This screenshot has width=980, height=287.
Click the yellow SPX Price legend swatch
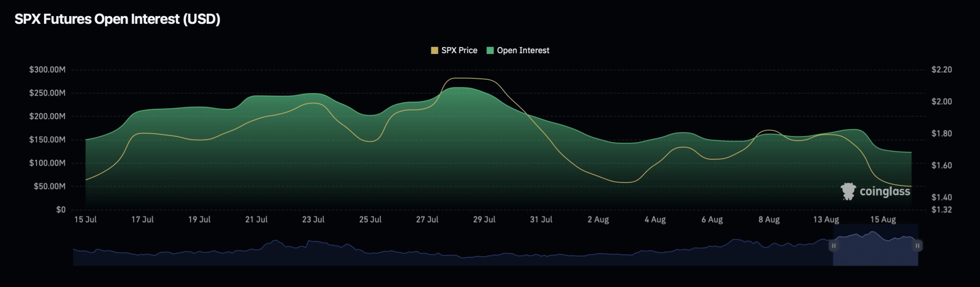tap(434, 51)
